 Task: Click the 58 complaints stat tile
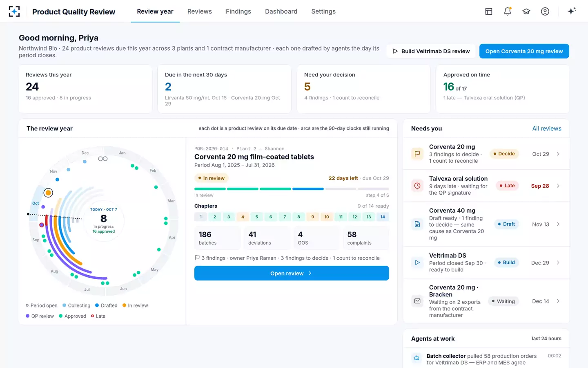tap(366, 238)
